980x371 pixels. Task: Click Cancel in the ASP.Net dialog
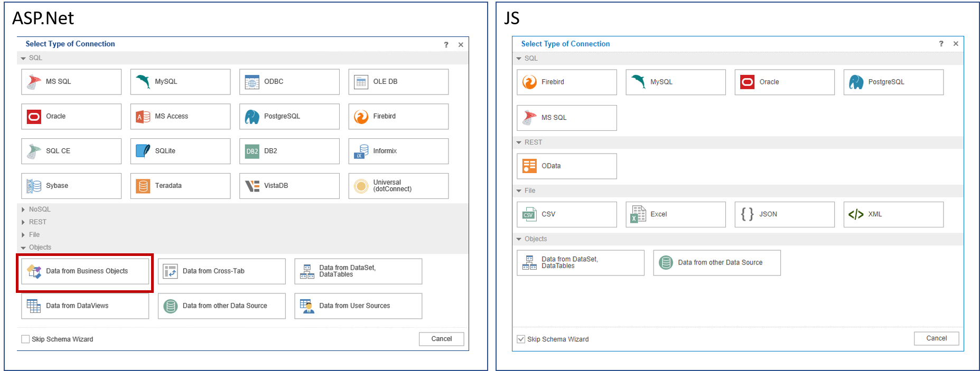tap(441, 339)
